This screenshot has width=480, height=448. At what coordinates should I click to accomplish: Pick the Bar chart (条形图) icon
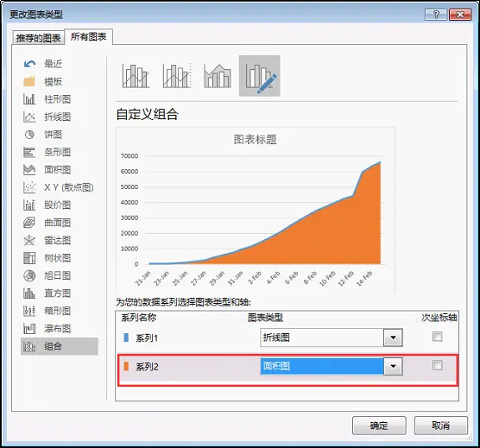coord(29,152)
